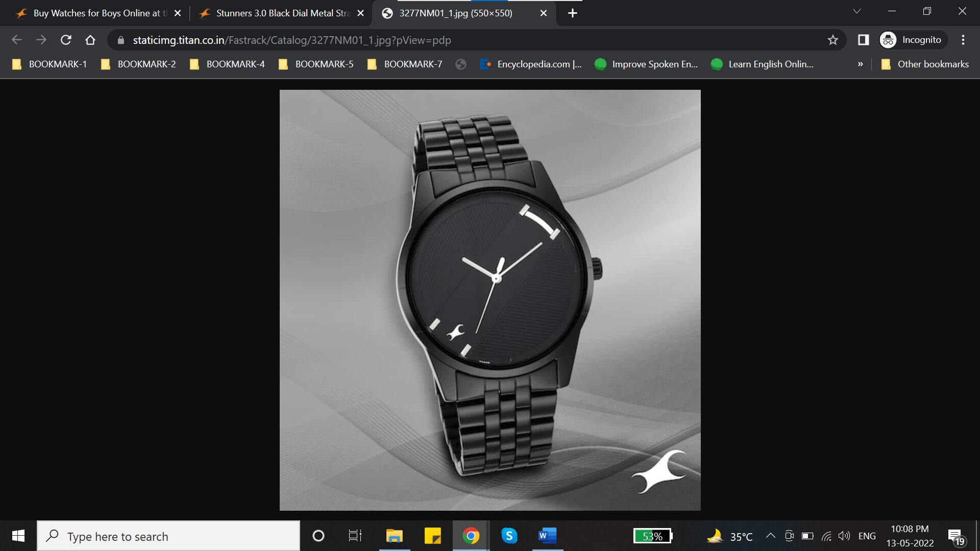This screenshot has height=551, width=980.
Task: Open Skype from taskbar
Action: (x=509, y=536)
